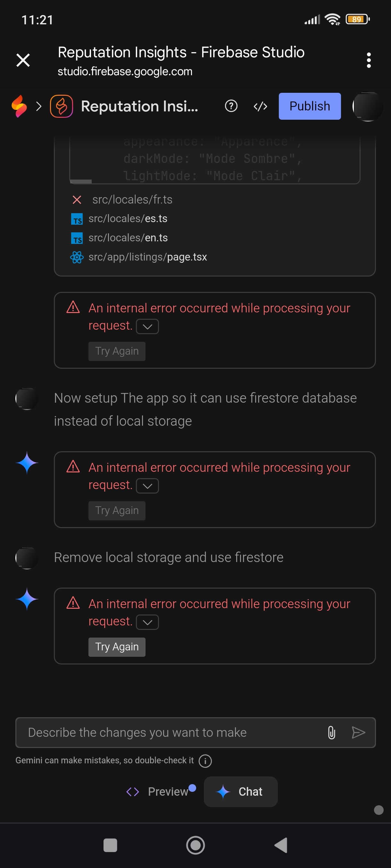Open src/locales/es.ts file

(128, 219)
